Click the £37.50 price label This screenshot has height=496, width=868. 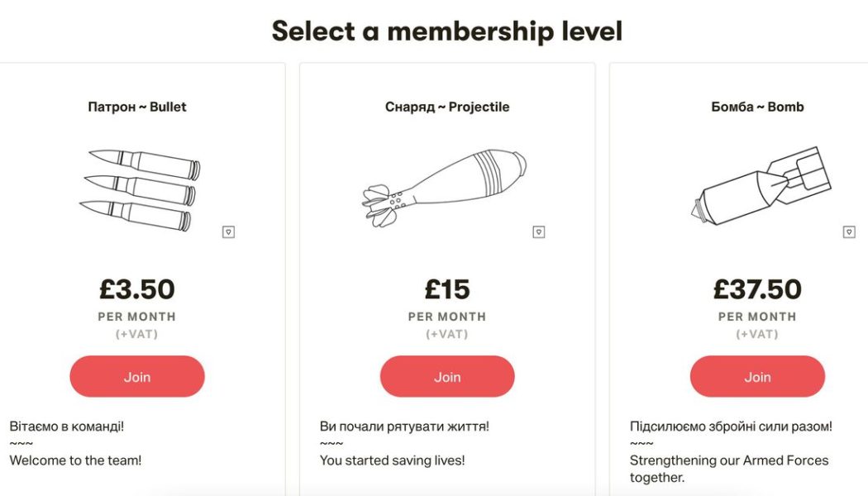point(756,290)
